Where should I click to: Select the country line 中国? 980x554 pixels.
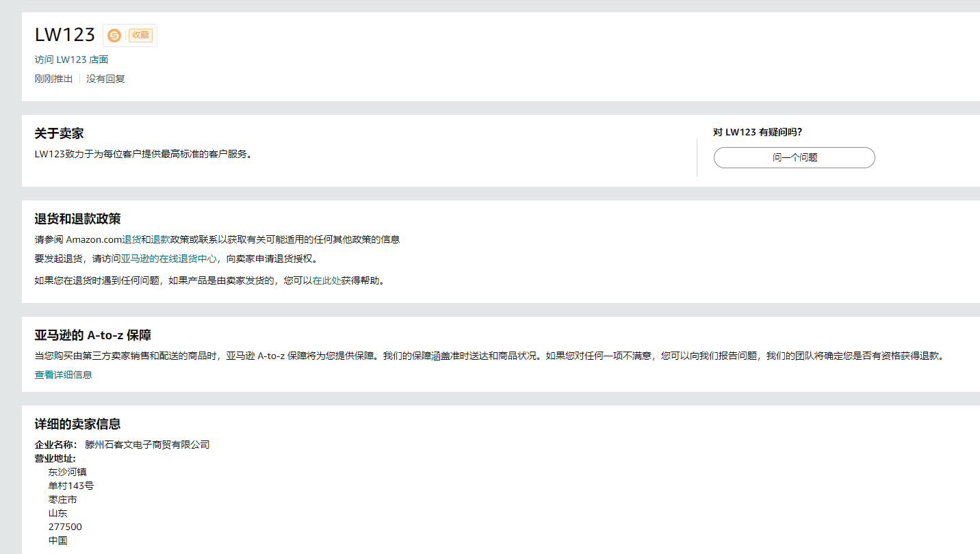pyautogui.click(x=58, y=540)
